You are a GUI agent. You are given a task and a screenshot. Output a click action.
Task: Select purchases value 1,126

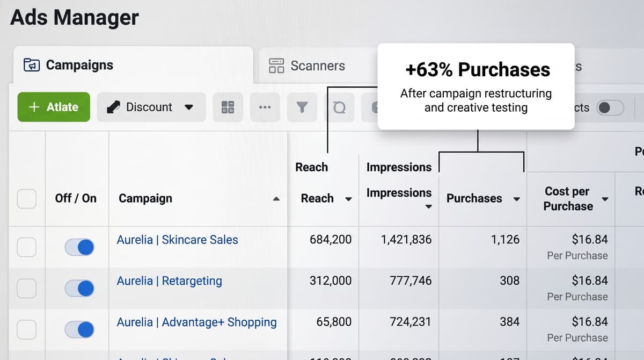click(x=505, y=240)
